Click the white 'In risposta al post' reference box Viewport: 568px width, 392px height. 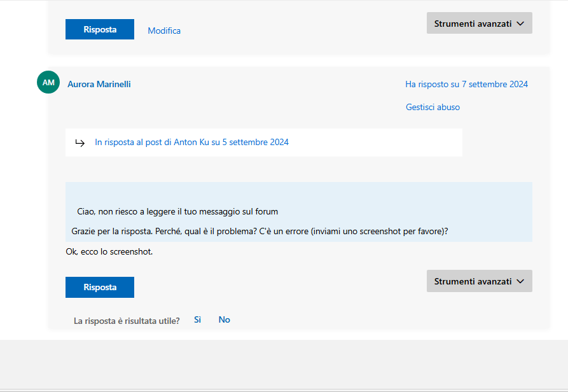pos(264,143)
